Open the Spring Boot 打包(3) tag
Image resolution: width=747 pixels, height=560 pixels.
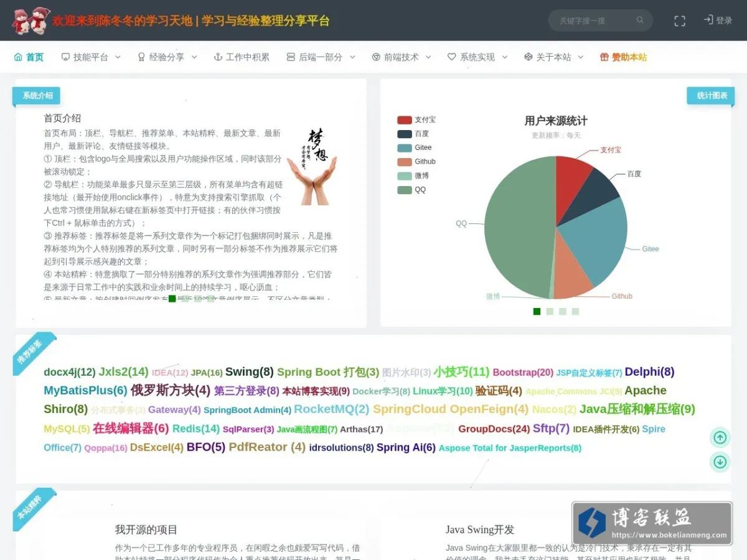[x=328, y=371]
